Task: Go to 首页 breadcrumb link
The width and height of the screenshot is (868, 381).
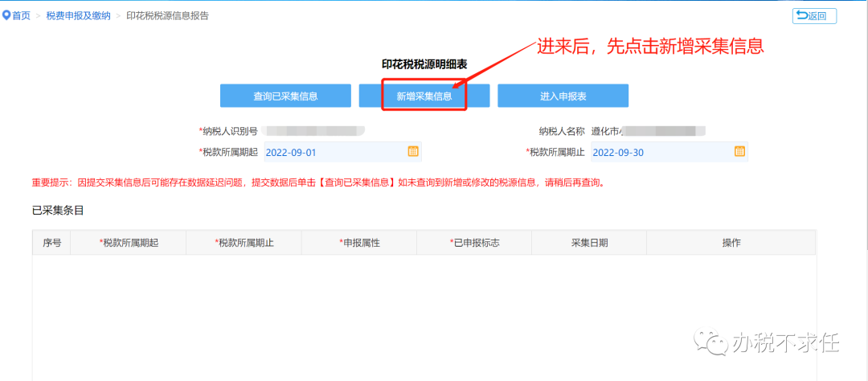Action: (22, 16)
